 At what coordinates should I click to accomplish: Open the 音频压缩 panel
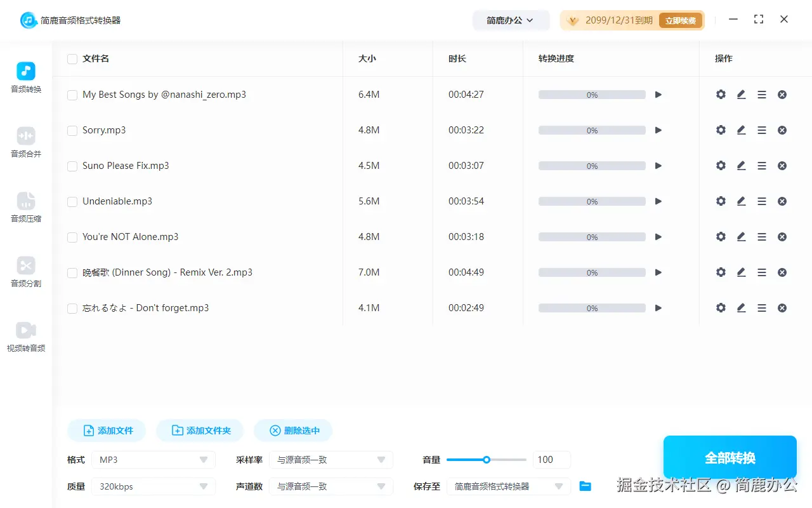[25, 206]
